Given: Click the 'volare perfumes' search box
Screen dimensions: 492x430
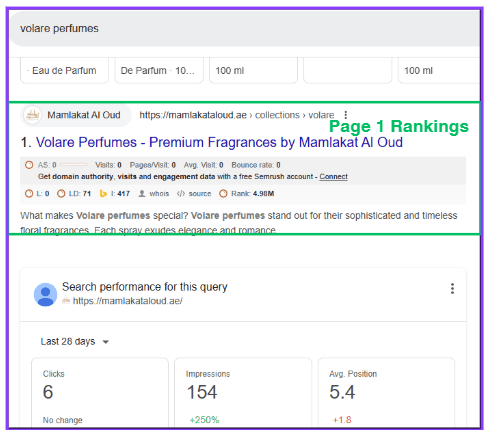Looking at the screenshot, I should (245, 29).
